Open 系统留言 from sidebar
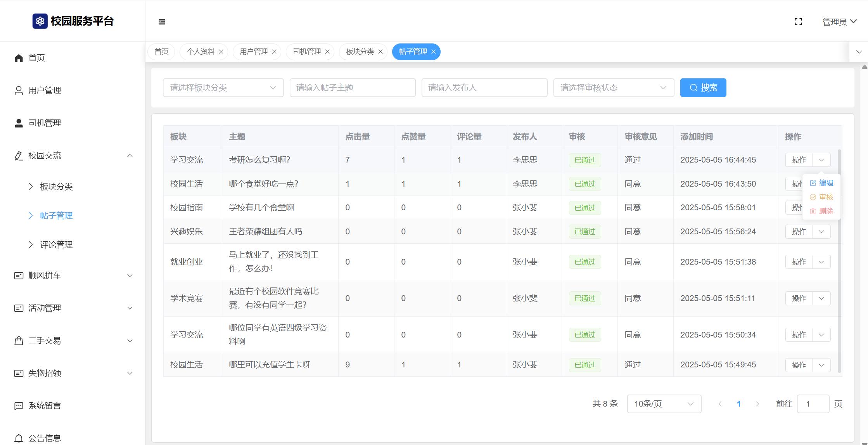This screenshot has width=868, height=445. click(x=44, y=406)
